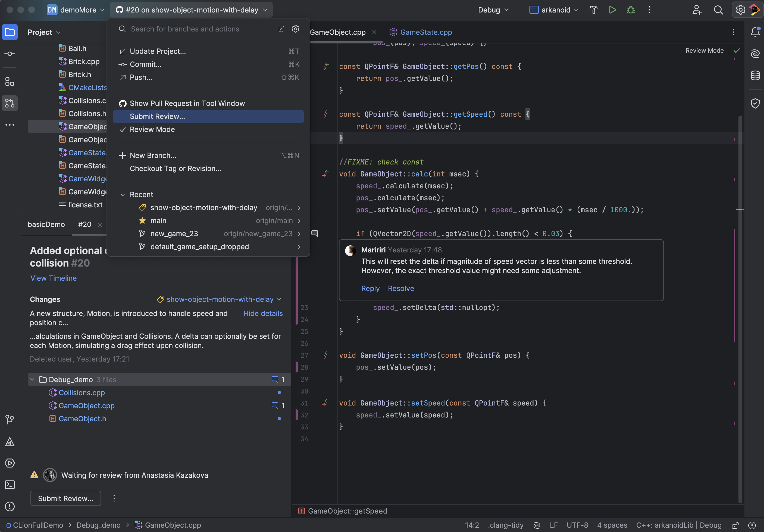
Task: Open the Debug configuration dropdown
Action: coord(493,10)
